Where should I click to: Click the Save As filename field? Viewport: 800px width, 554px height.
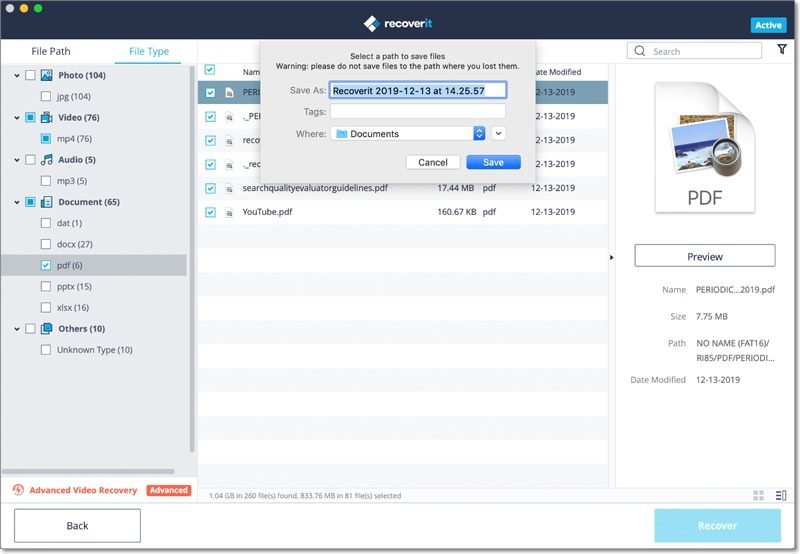click(x=418, y=90)
